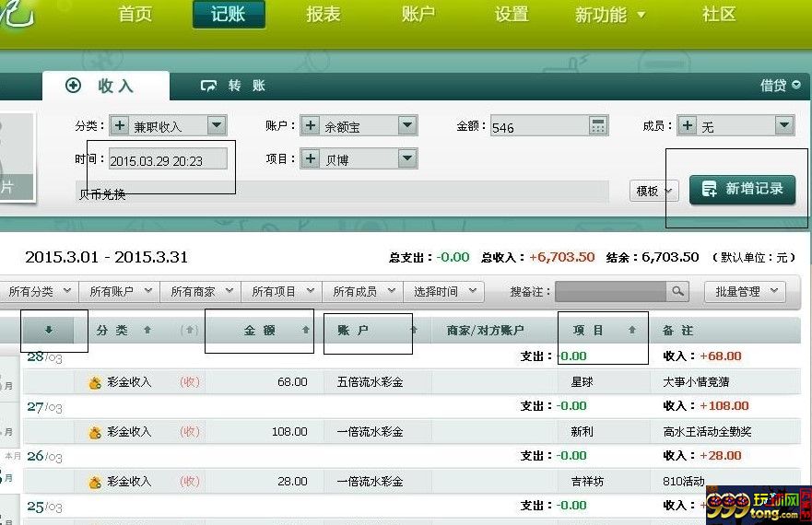Viewport: 812px width, 525px height.
Task: Sort by the 金额 column header
Action: [259, 331]
